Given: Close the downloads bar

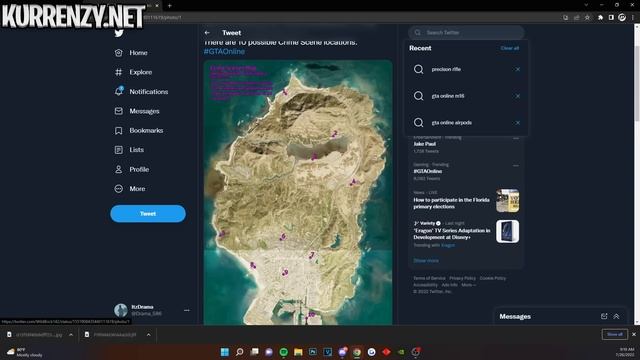Looking at the screenshot, I should pos(634,334).
